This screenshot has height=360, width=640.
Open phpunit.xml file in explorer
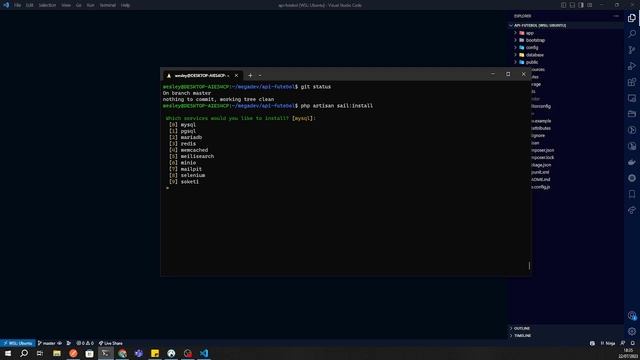[x=540, y=172]
